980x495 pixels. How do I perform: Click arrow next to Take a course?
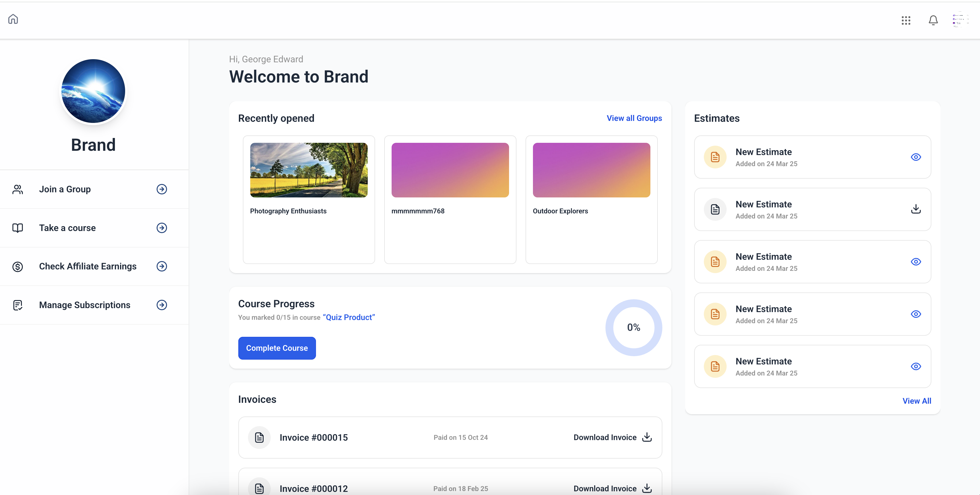162,228
